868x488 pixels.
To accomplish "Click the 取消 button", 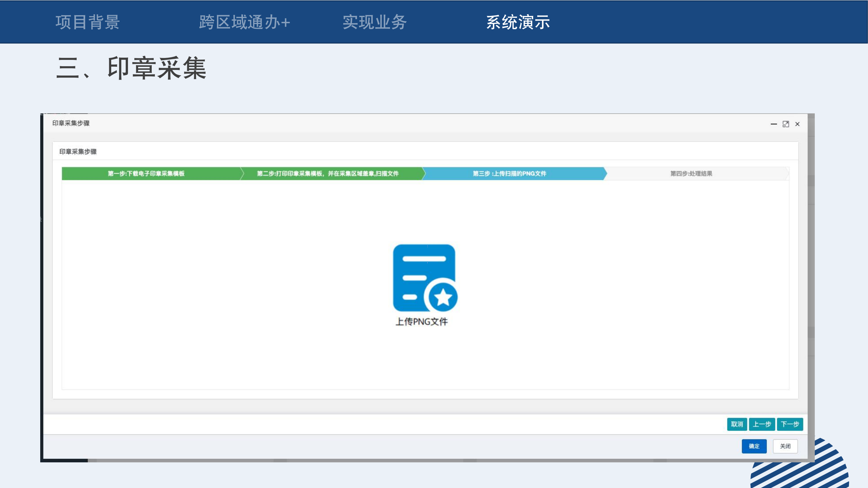I will [x=737, y=424].
